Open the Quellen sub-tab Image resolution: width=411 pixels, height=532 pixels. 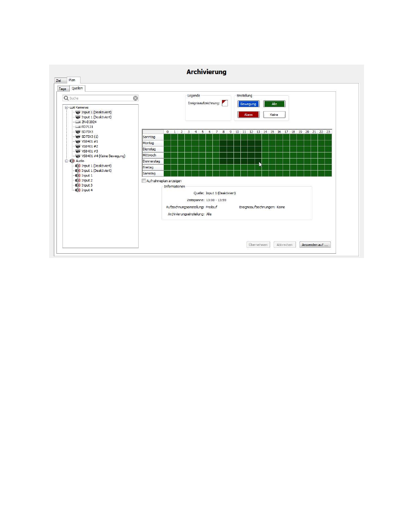click(x=78, y=88)
